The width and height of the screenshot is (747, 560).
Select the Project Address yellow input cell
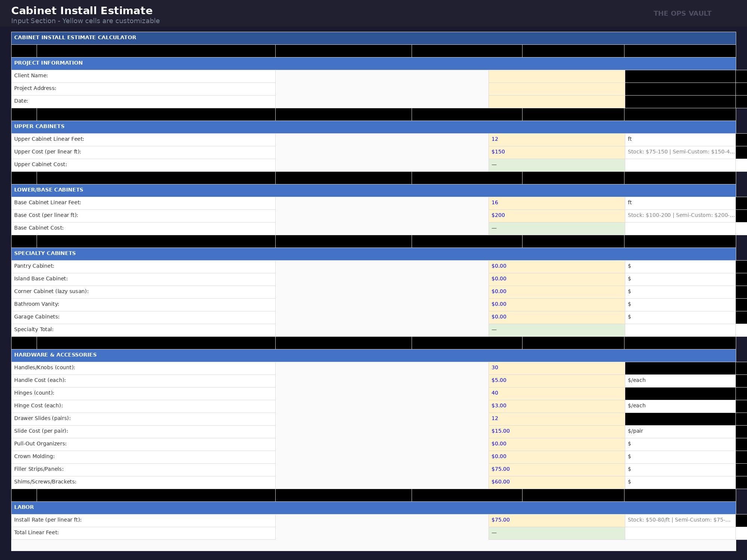tap(557, 89)
